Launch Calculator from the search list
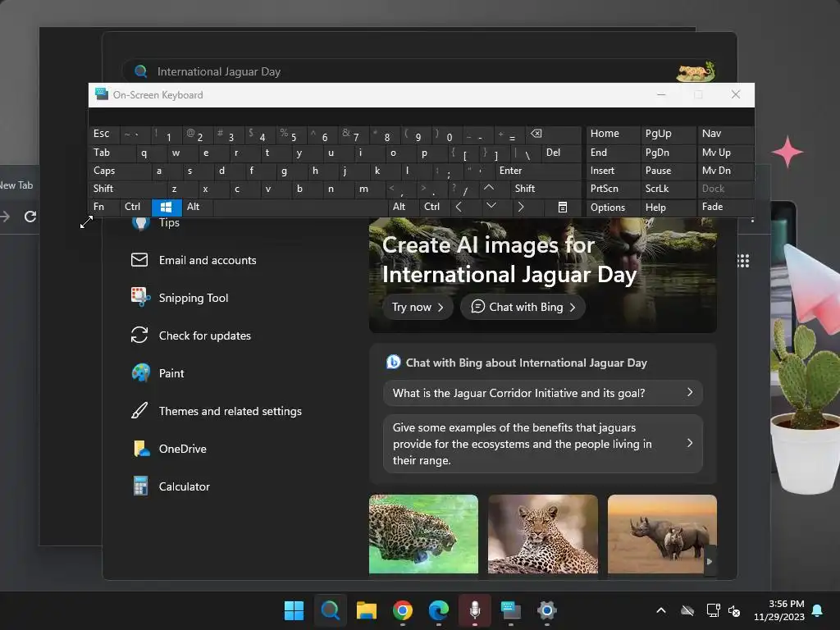Viewport: 840px width, 630px height. coord(171,487)
